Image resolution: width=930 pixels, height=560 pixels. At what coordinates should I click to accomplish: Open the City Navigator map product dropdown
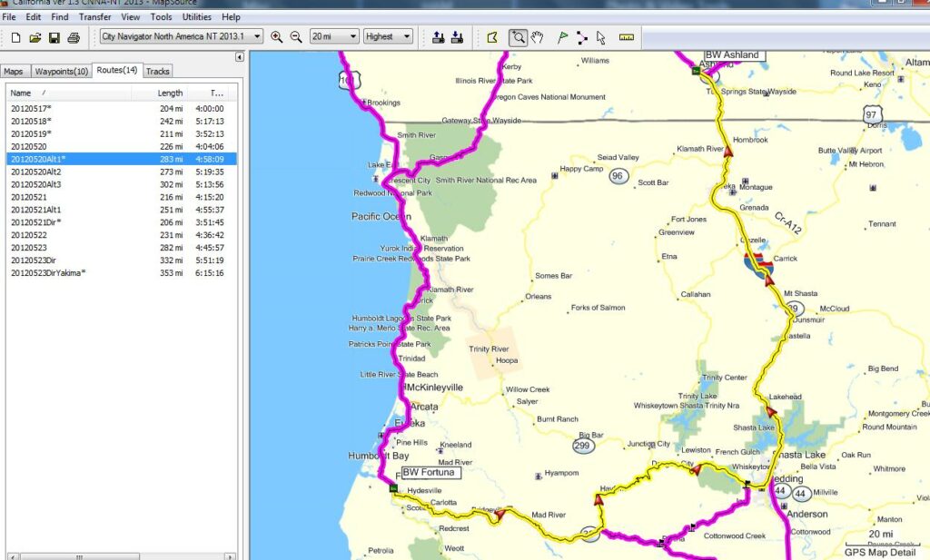click(258, 37)
